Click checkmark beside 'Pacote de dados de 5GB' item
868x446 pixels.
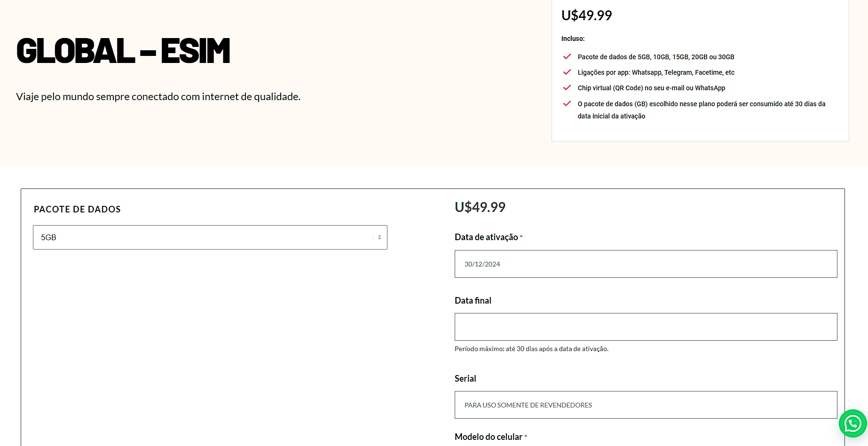(x=567, y=56)
